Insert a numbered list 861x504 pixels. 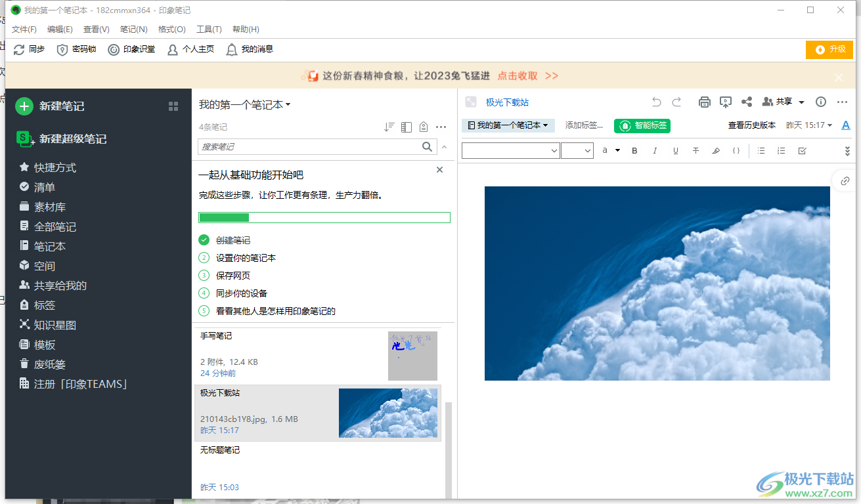coord(782,151)
